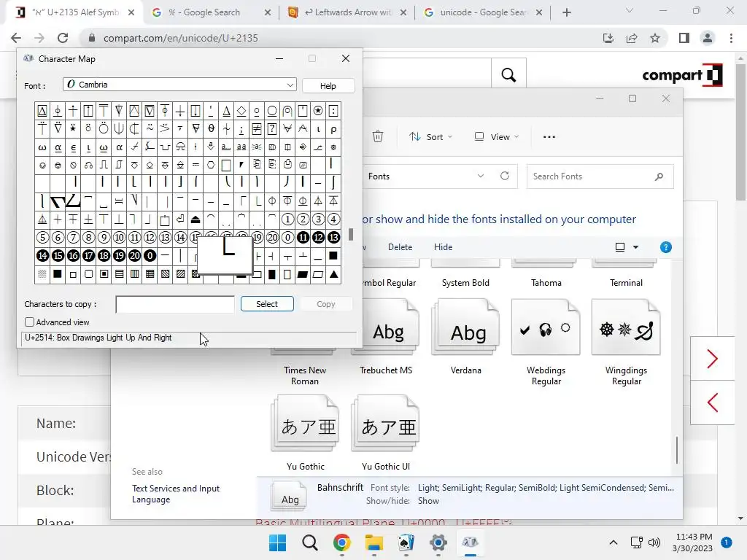Select the circled number 1 character
The height and width of the screenshot is (560, 747).
coord(287,219)
